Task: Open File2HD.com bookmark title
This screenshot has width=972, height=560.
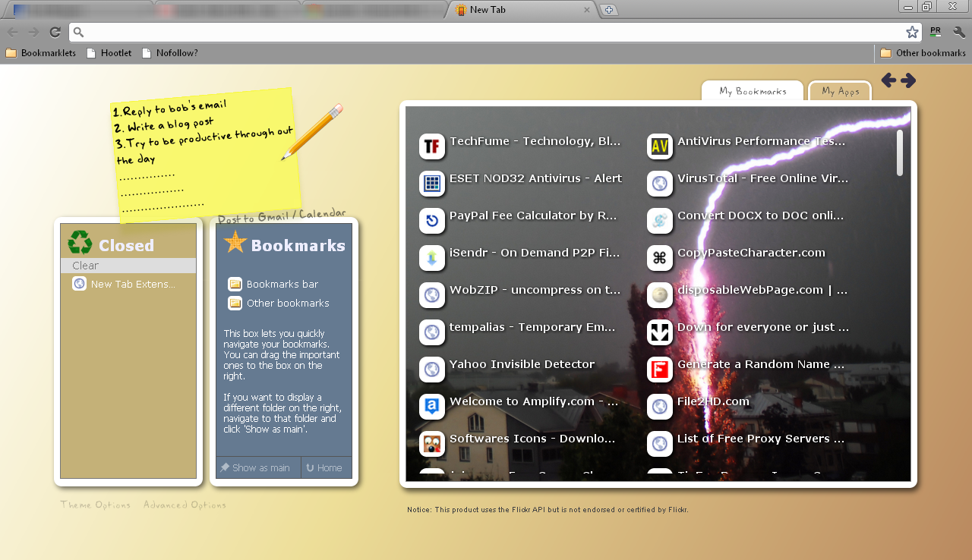Action: (714, 401)
